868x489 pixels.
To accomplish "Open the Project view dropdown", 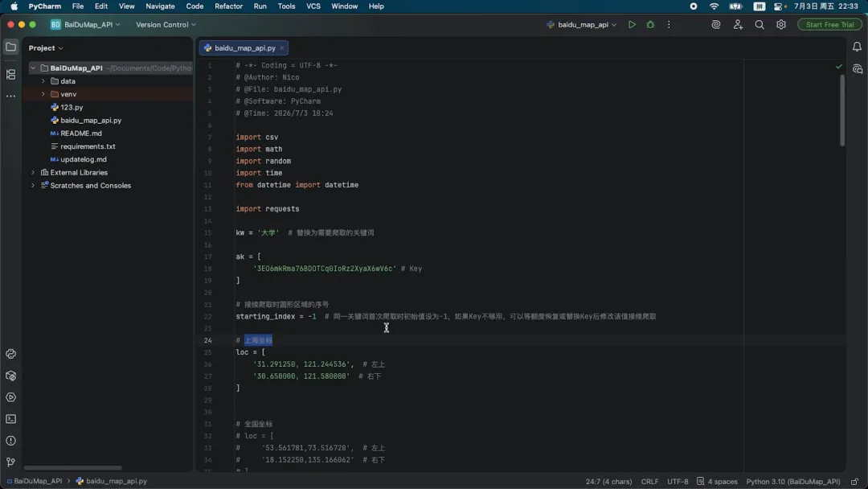I will point(46,48).
